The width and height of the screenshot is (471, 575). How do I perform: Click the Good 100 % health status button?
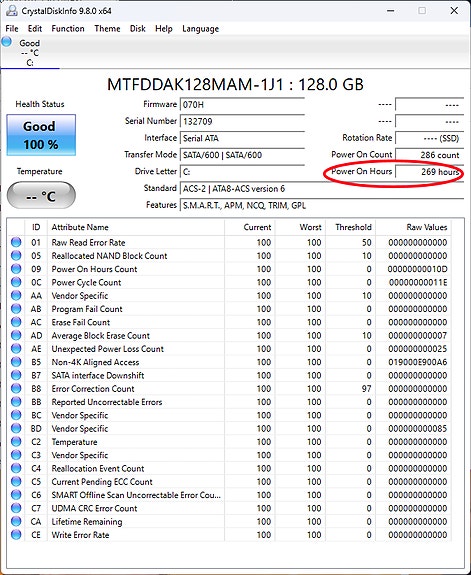coord(41,135)
